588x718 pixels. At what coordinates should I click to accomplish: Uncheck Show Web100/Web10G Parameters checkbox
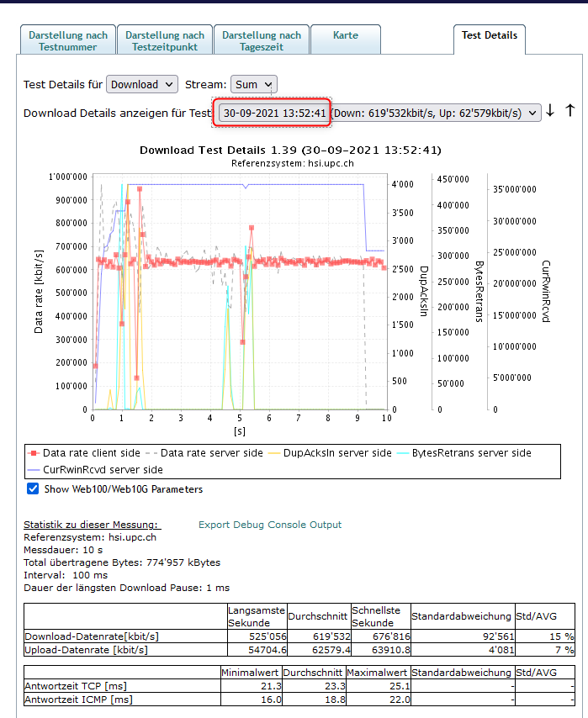pos(33,489)
